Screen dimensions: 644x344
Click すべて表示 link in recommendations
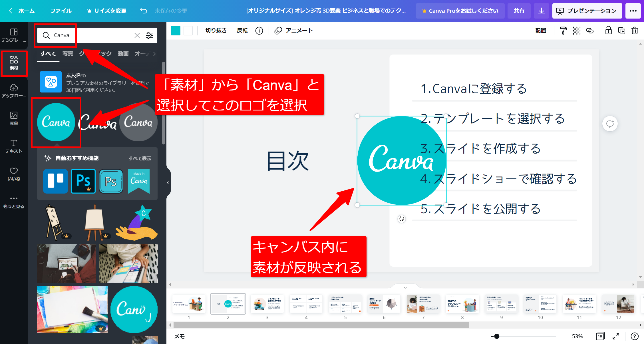140,158
